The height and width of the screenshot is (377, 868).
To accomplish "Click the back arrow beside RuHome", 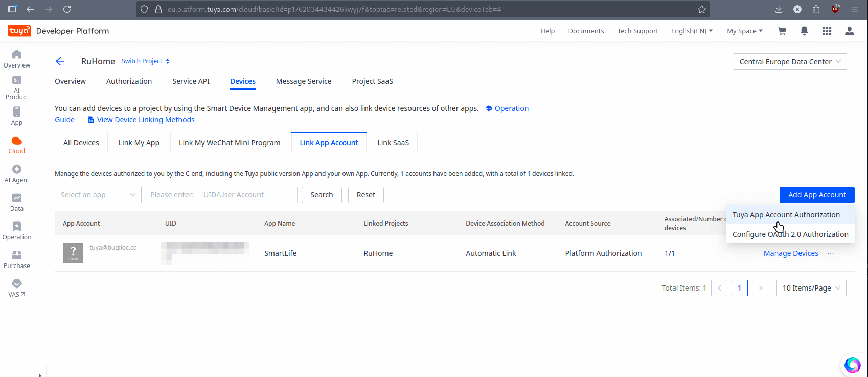I will click(60, 61).
